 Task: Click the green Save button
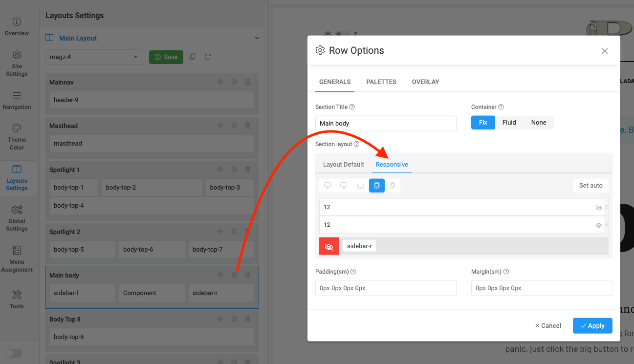166,57
